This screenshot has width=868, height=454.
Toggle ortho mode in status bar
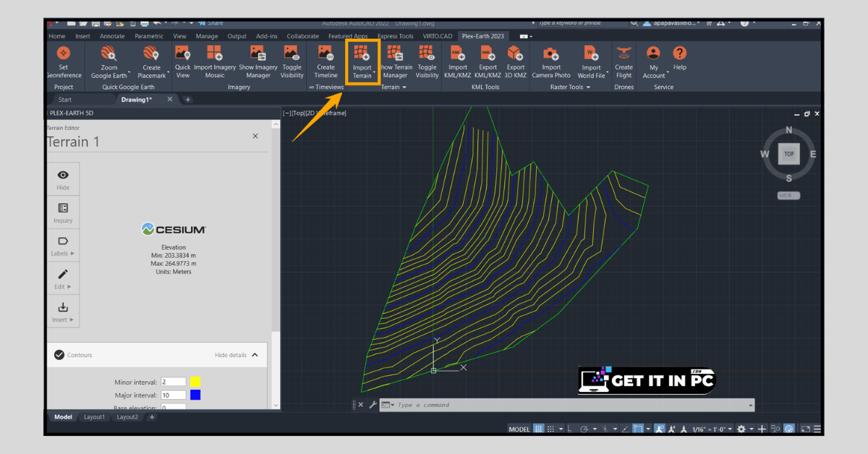click(x=571, y=429)
